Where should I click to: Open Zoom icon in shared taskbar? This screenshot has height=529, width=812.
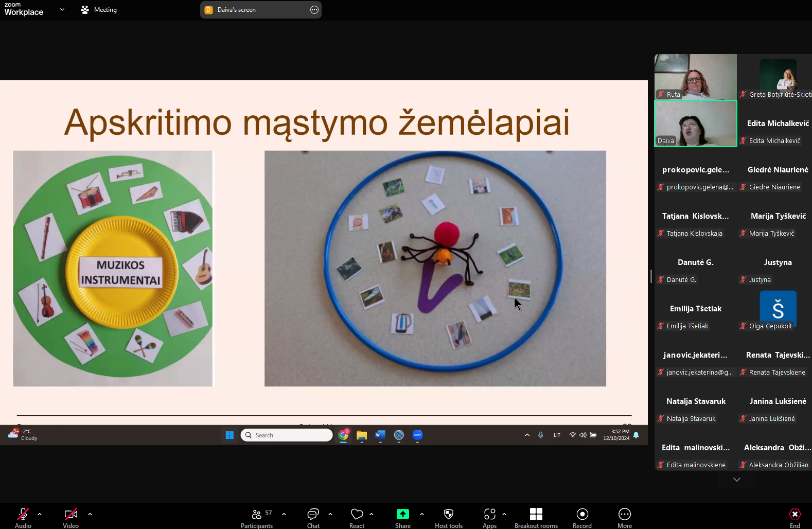(417, 435)
